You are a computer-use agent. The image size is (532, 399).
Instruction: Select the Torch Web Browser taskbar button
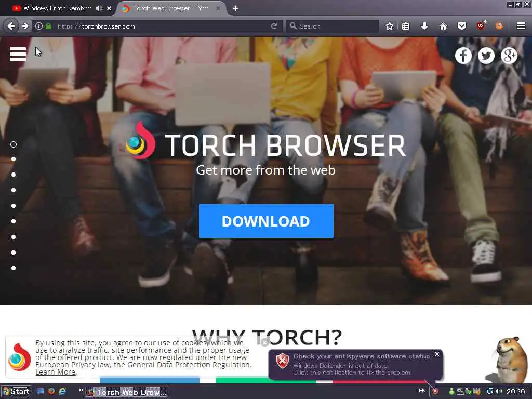[127, 392]
